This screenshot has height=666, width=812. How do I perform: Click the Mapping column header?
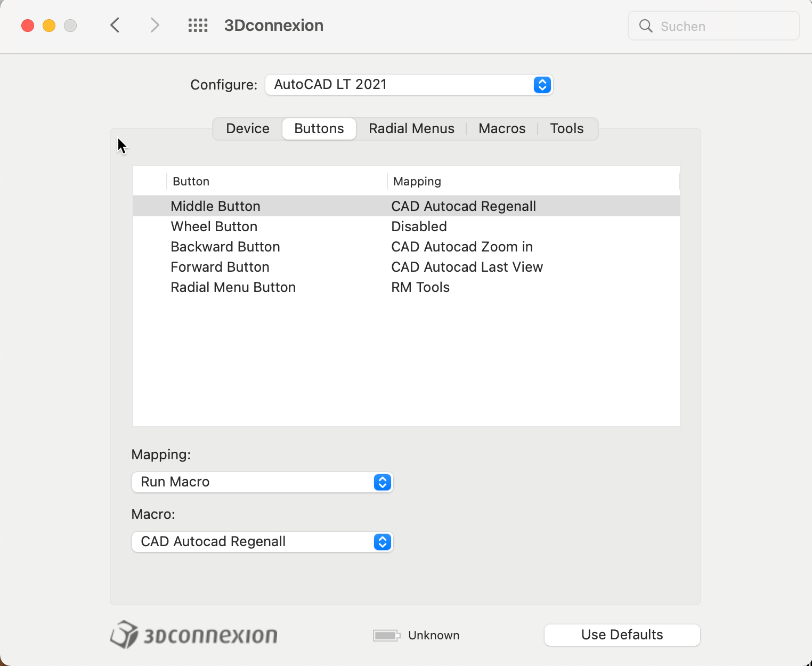pyautogui.click(x=533, y=181)
